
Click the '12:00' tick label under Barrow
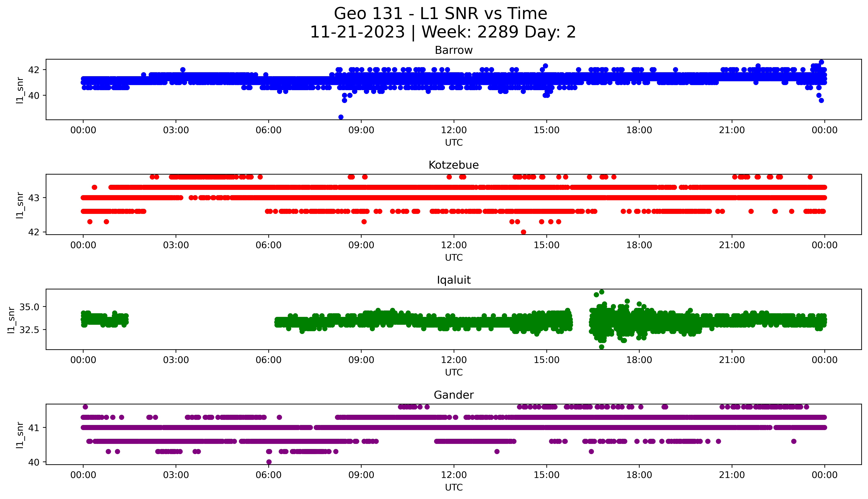(x=454, y=130)
